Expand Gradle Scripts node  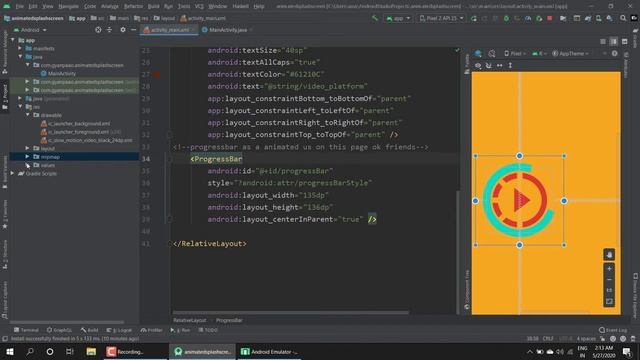pos(13,173)
